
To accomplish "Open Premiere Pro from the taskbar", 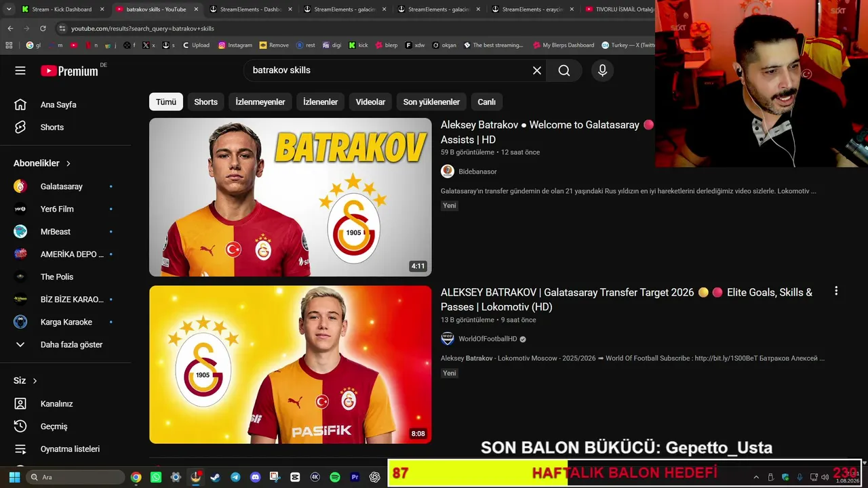I will (355, 477).
